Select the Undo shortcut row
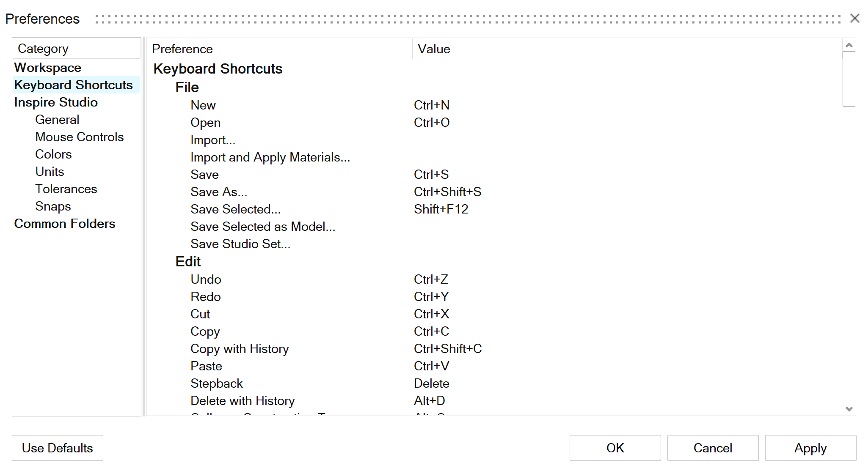This screenshot has width=868, height=471. coord(206,279)
